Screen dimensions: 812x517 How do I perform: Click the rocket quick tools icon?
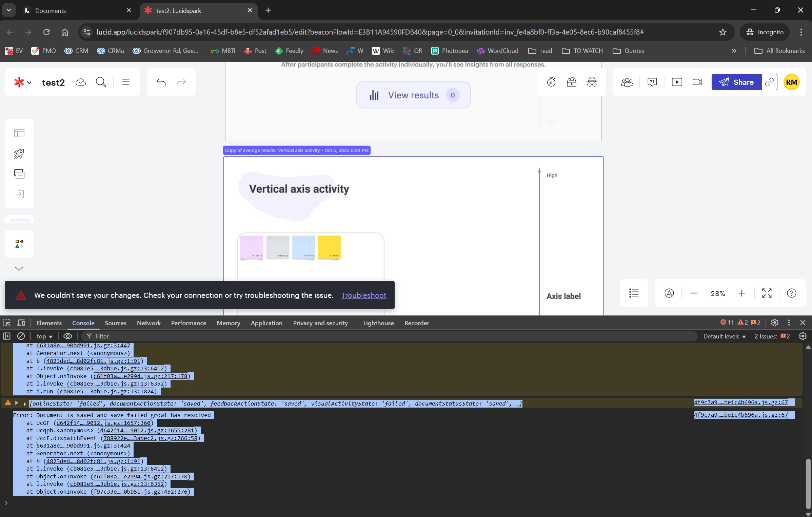[19, 154]
